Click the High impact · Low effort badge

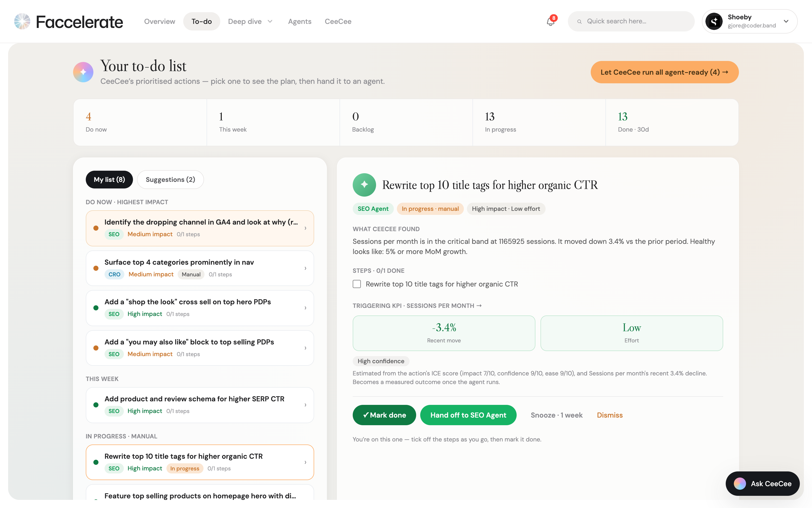[x=506, y=209]
